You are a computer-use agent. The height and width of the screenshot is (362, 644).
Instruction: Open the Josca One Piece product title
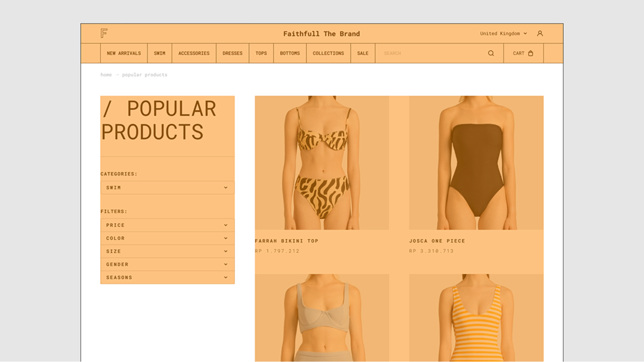coord(437,241)
